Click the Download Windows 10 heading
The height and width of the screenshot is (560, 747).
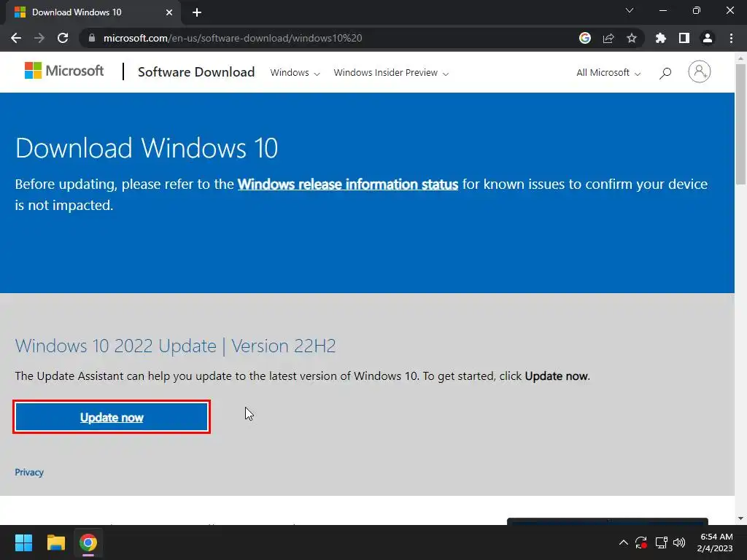147,148
